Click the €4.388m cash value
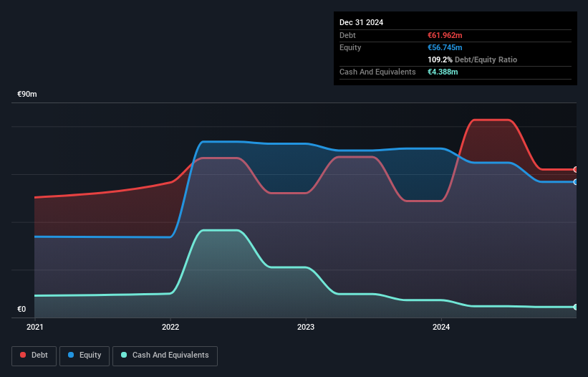 coord(443,72)
